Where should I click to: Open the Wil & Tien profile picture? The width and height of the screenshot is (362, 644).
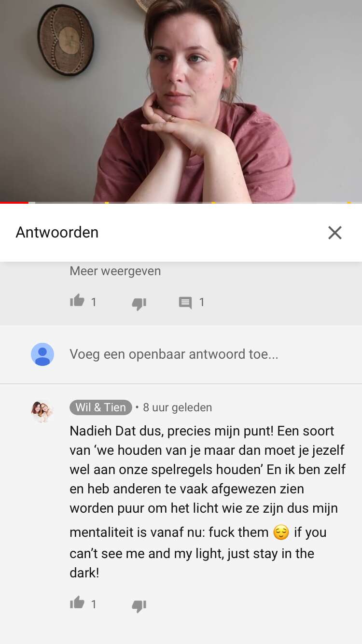point(42,411)
